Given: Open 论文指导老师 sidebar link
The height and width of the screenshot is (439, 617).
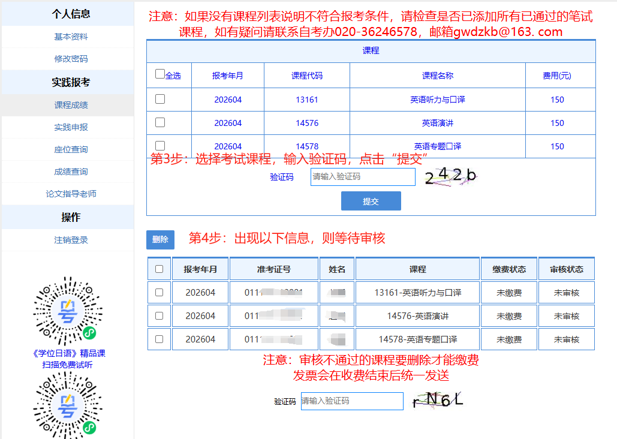Looking at the screenshot, I should coord(71,193).
